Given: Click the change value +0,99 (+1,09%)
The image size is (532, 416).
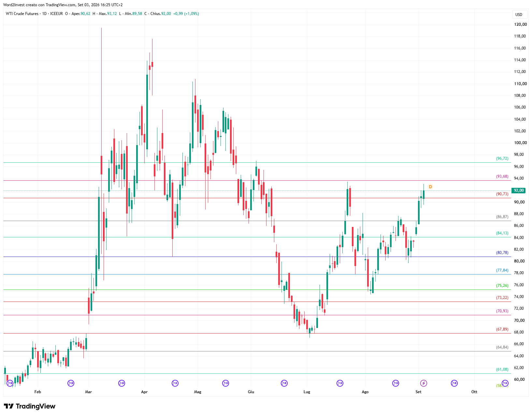Looking at the screenshot, I should (x=186, y=14).
